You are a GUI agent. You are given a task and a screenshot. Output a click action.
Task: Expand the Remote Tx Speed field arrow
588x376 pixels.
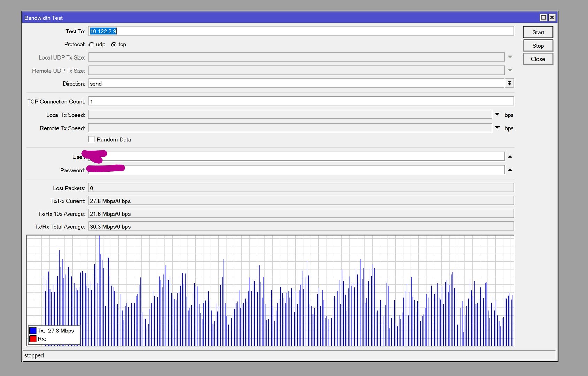click(x=497, y=128)
